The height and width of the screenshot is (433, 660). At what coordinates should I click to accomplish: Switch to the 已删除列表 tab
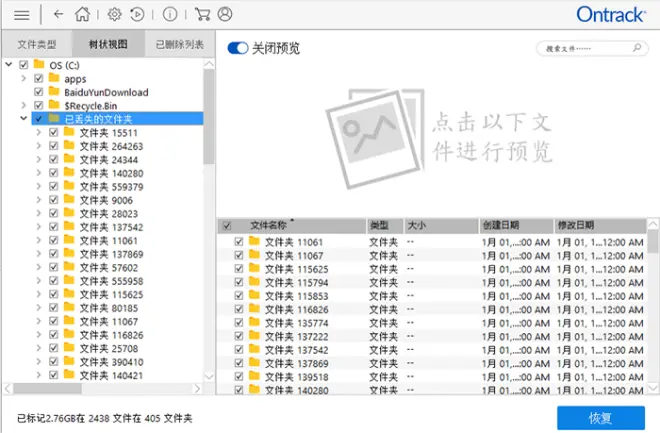pyautogui.click(x=180, y=44)
